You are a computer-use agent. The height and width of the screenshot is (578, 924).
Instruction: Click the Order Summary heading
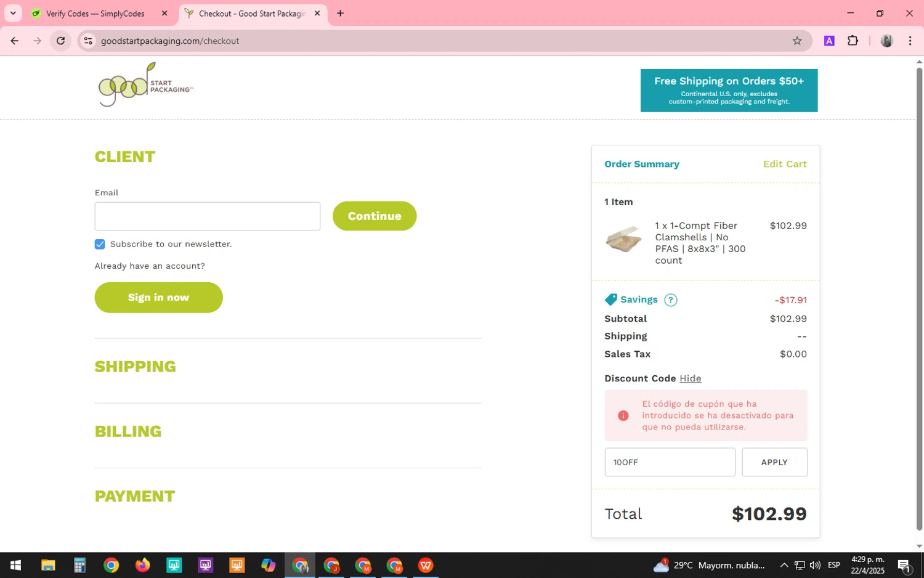(x=642, y=164)
